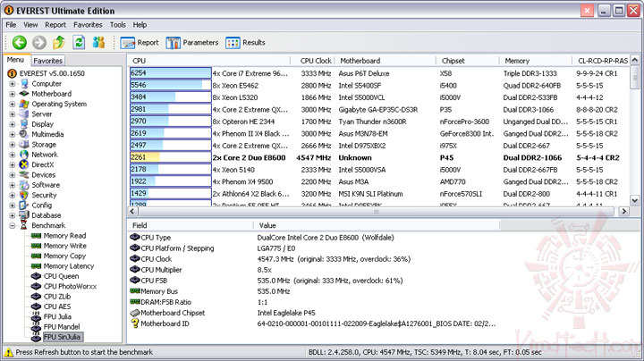This screenshot has width=644, height=361.
Task: Expand the Multimedia tree node
Action: point(13,135)
